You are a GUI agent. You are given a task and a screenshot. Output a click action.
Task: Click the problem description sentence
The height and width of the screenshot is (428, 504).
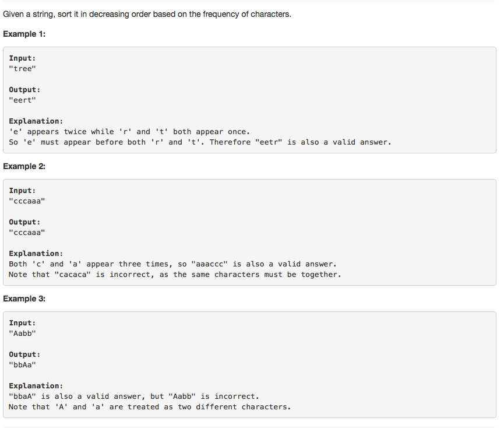147,15
